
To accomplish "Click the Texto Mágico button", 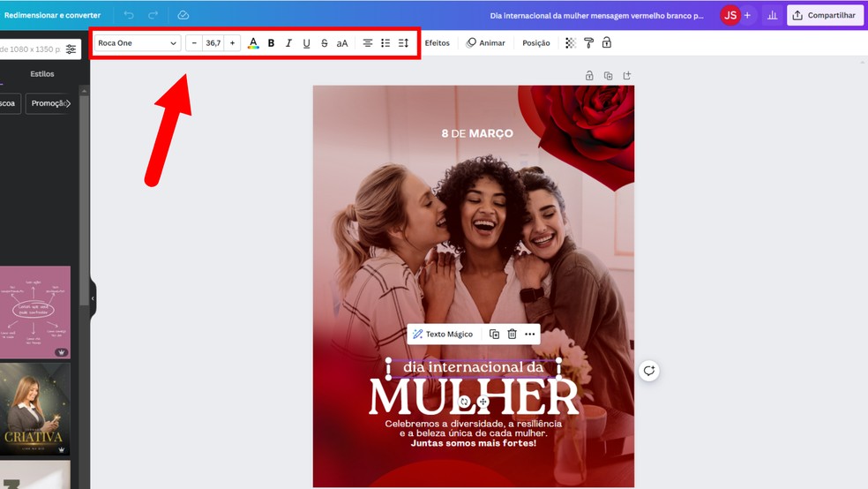I will tap(443, 334).
